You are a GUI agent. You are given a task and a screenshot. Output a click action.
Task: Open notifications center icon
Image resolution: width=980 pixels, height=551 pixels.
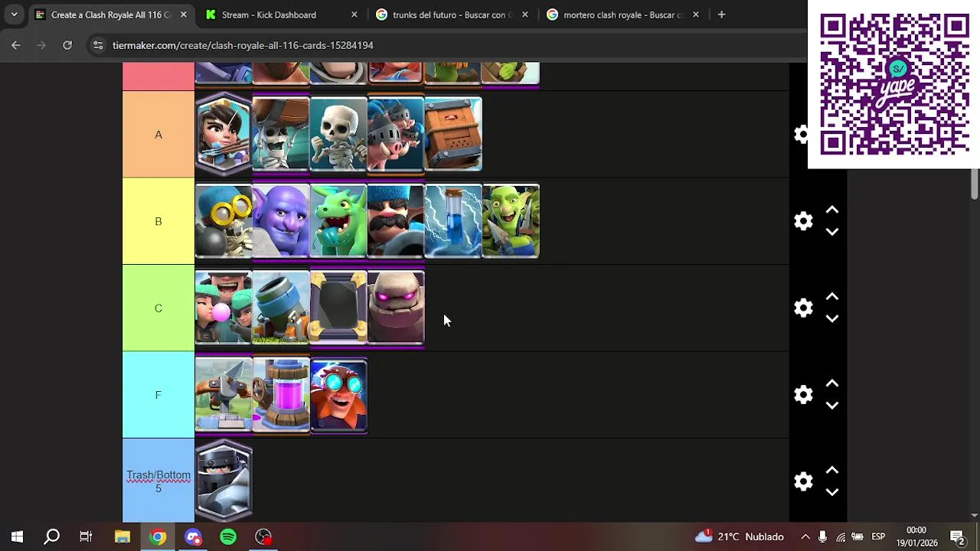pyautogui.click(x=957, y=536)
